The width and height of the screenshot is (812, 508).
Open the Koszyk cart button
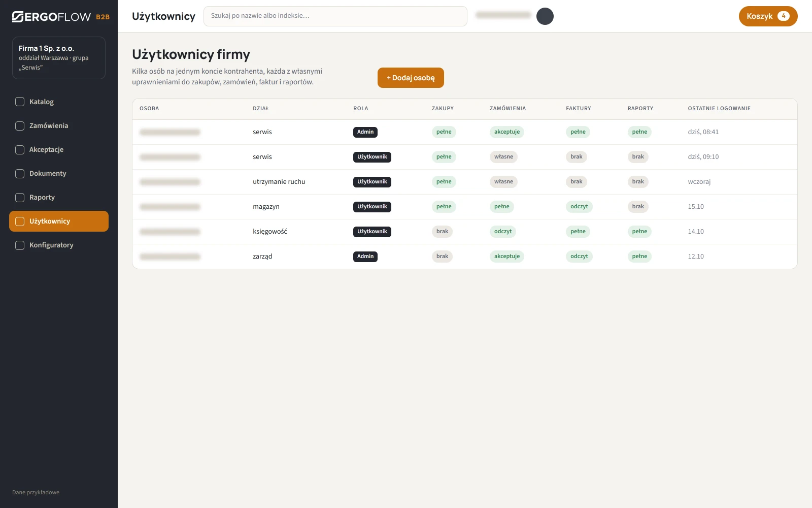coord(768,16)
